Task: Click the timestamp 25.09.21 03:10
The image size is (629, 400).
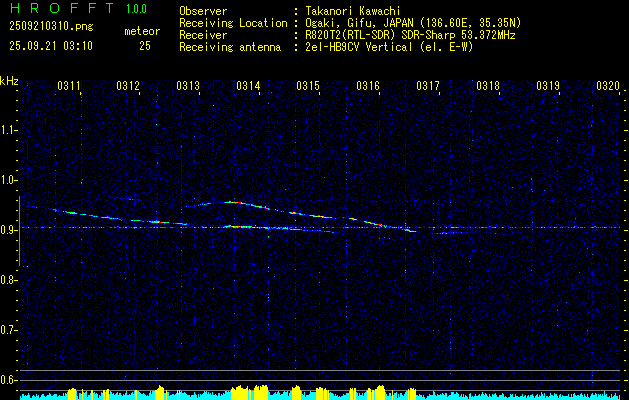Action: tap(51, 46)
